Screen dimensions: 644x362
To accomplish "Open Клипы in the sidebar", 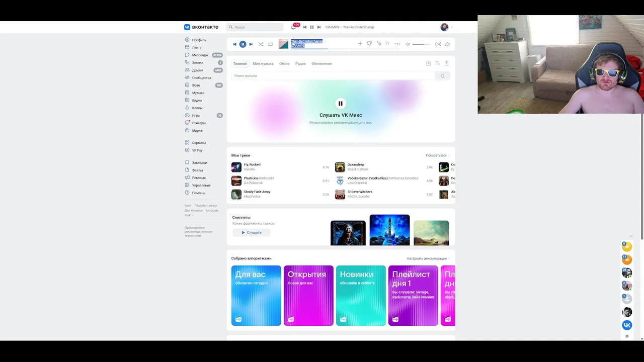I will (x=197, y=108).
